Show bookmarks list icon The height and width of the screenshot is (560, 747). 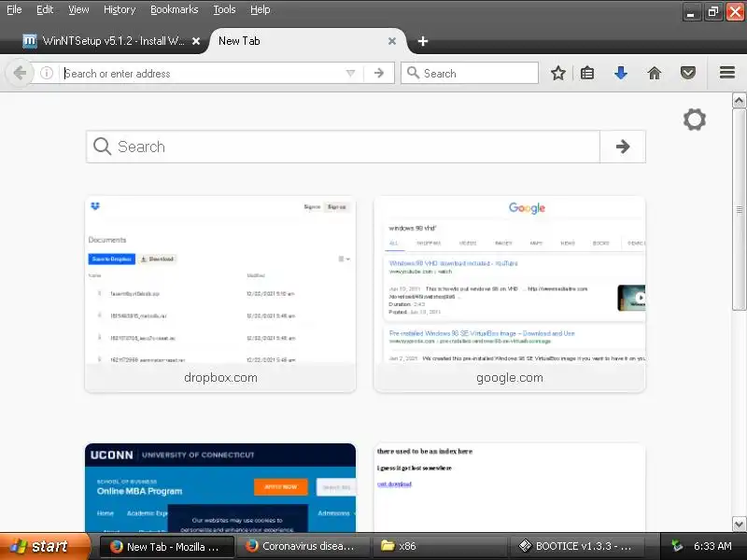[587, 74]
